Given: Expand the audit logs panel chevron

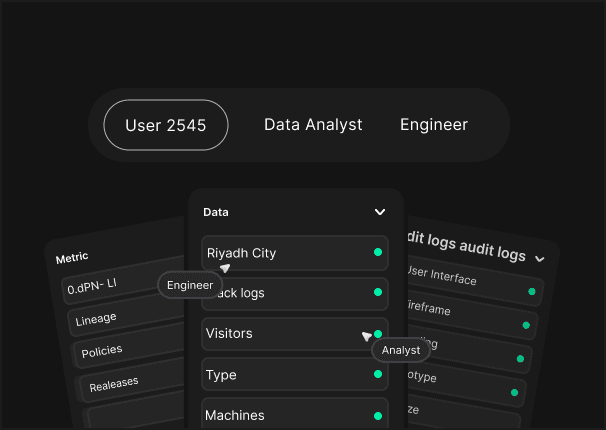Looking at the screenshot, I should tap(540, 258).
